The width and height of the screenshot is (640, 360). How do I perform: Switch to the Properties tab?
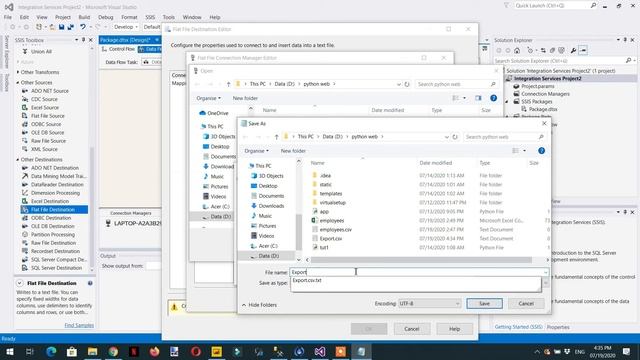point(558,327)
